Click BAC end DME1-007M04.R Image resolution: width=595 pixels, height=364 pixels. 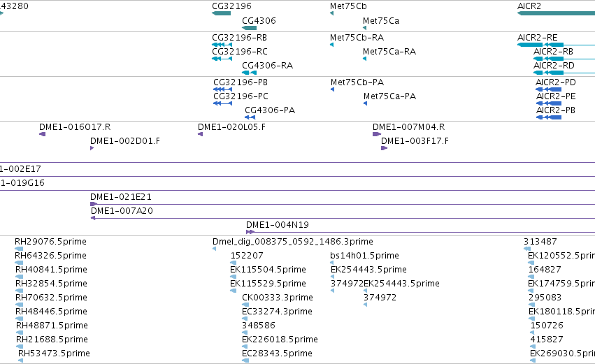click(409, 127)
